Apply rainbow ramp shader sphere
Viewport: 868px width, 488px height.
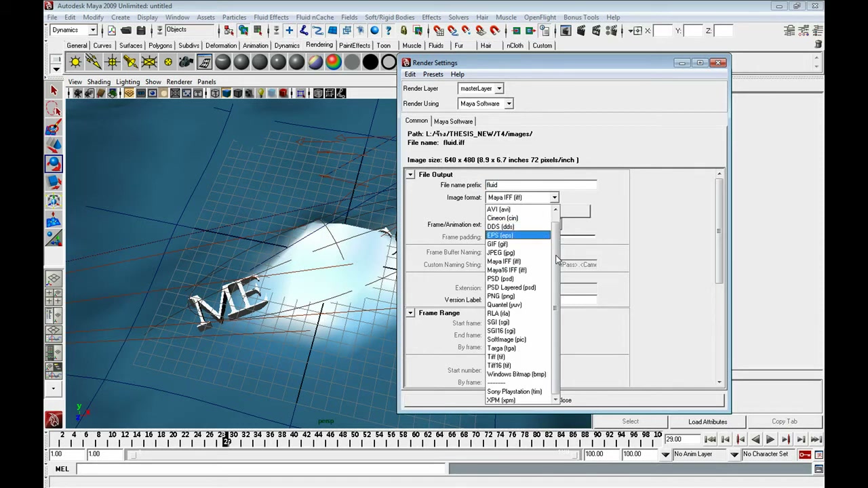pyautogui.click(x=333, y=62)
